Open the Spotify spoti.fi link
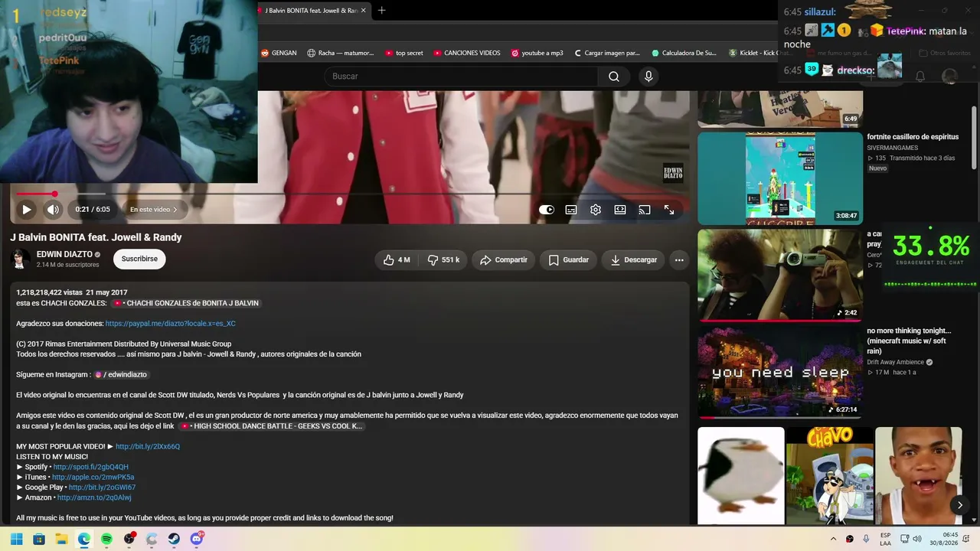 coord(91,467)
